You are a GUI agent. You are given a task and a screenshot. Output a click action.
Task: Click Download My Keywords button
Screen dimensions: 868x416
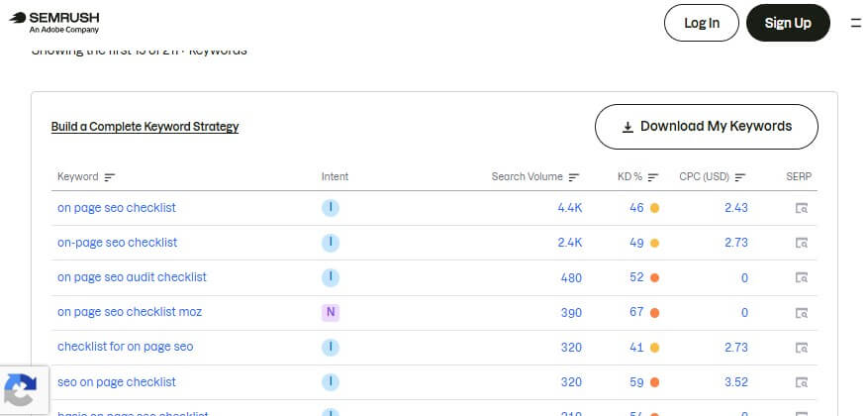[707, 127]
